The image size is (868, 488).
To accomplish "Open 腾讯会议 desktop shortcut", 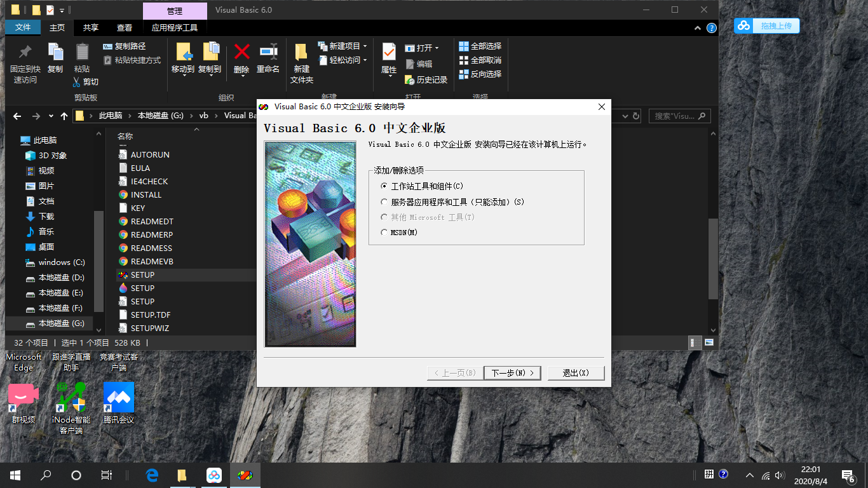I will (x=119, y=403).
